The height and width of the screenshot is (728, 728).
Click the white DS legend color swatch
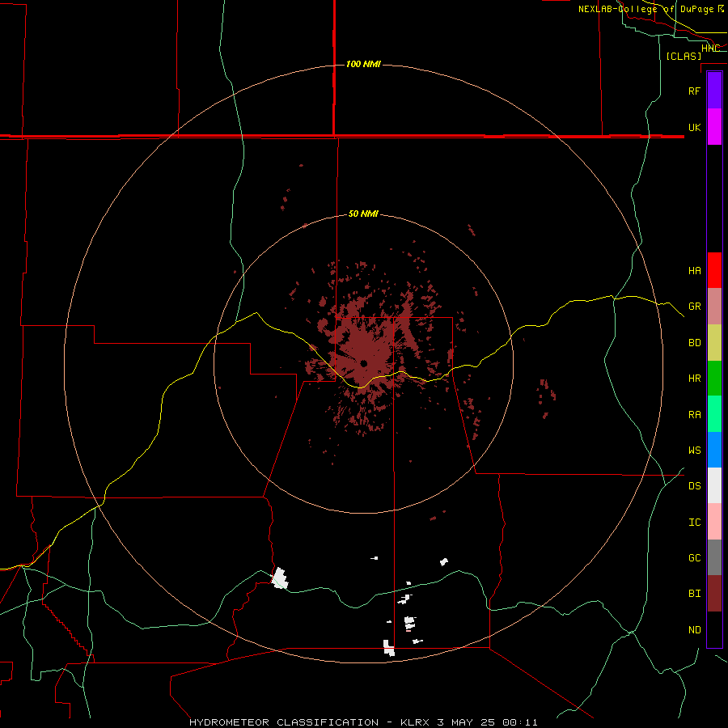coord(714,485)
